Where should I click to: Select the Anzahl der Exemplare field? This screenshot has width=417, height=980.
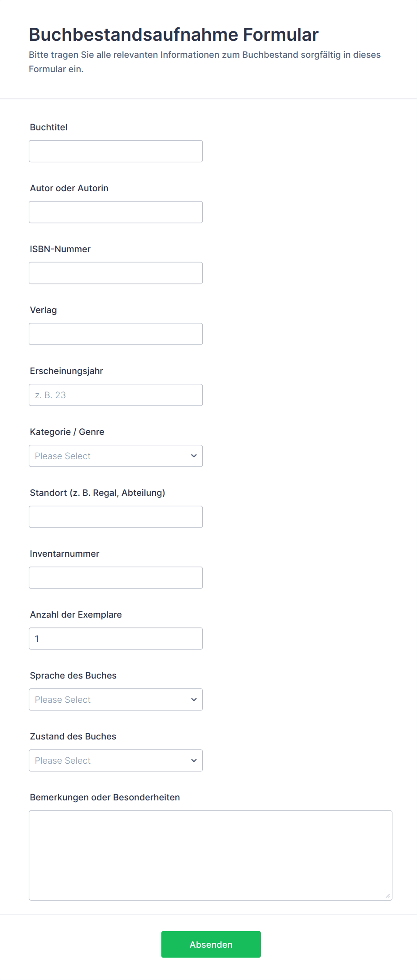(x=116, y=639)
